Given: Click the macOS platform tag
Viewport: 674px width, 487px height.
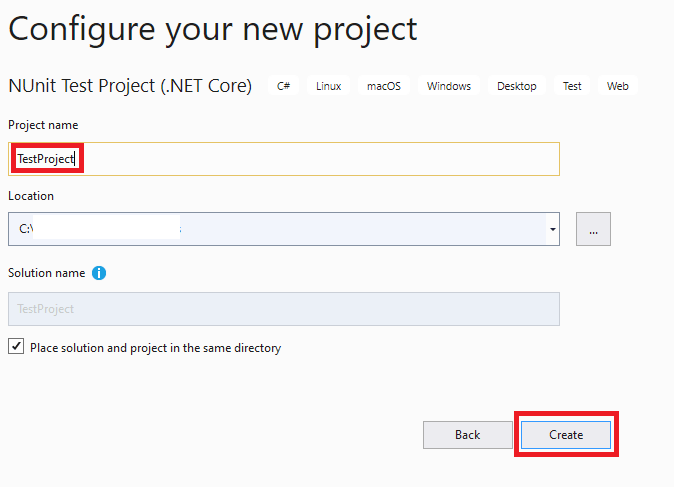Looking at the screenshot, I should pyautogui.click(x=383, y=86).
